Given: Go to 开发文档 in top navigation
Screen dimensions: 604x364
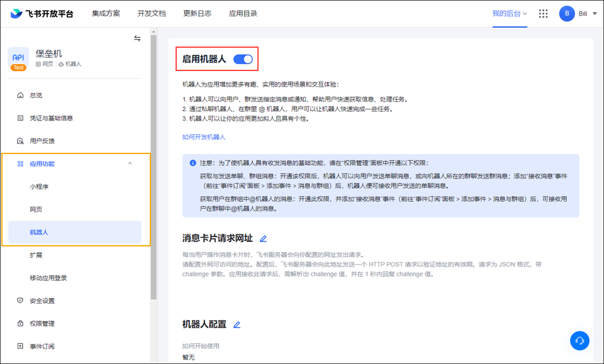Looking at the screenshot, I should pos(151,14).
